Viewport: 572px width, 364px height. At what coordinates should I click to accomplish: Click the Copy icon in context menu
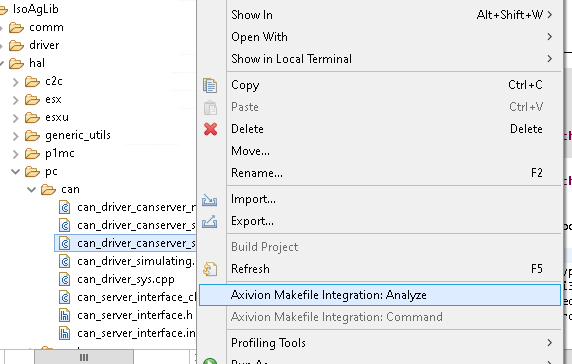pos(210,85)
